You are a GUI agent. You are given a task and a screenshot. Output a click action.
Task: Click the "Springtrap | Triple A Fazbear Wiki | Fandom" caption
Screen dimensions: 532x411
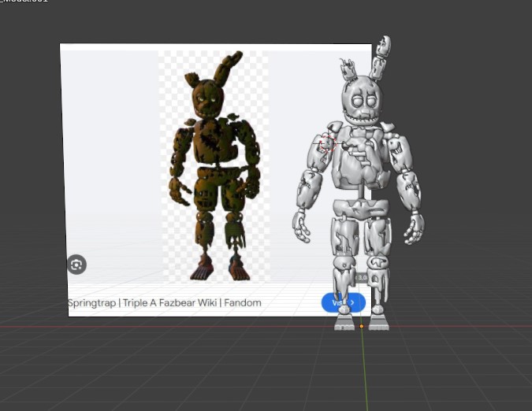click(x=165, y=302)
